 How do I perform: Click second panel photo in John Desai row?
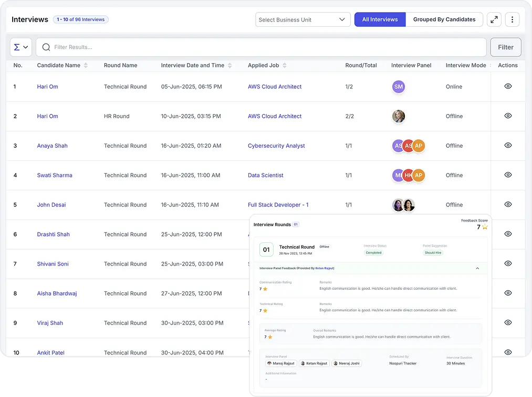click(x=409, y=205)
